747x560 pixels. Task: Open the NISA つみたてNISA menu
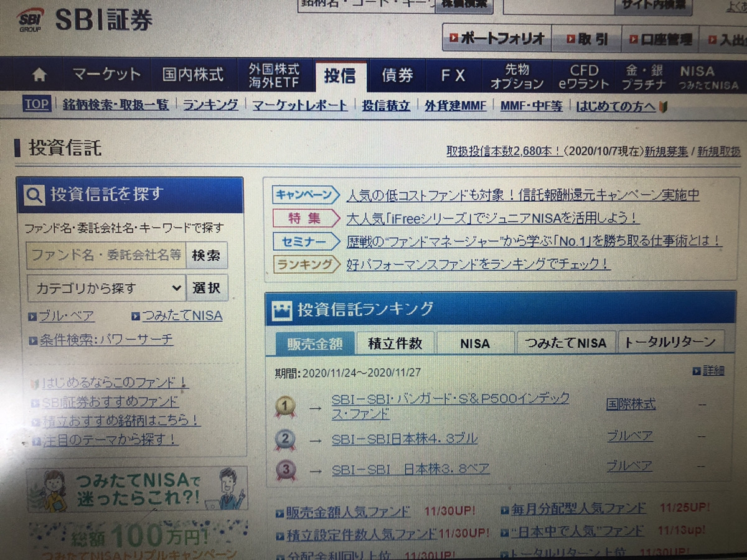click(708, 78)
